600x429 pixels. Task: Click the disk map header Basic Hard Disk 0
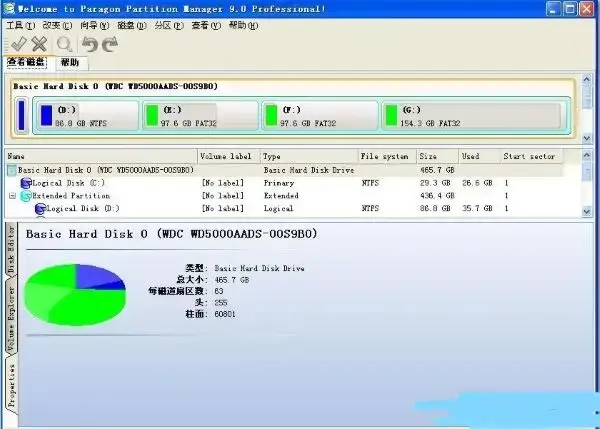pyautogui.click(x=115, y=86)
